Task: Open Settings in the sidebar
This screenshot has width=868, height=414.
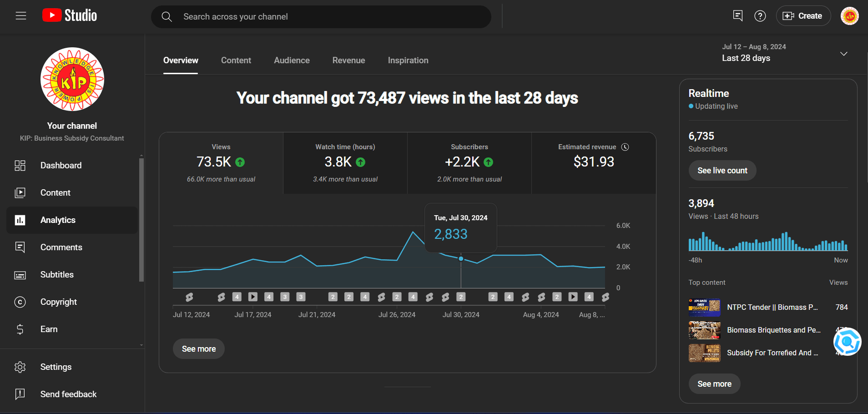Action: 72,367
